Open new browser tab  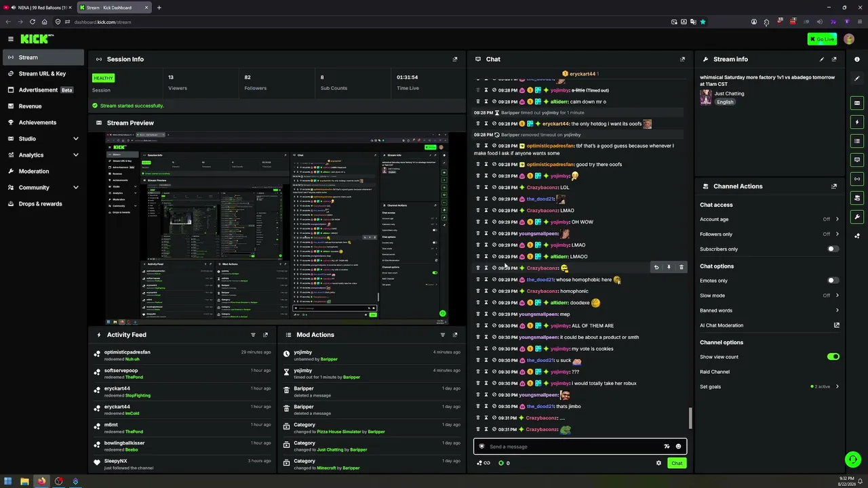click(159, 7)
